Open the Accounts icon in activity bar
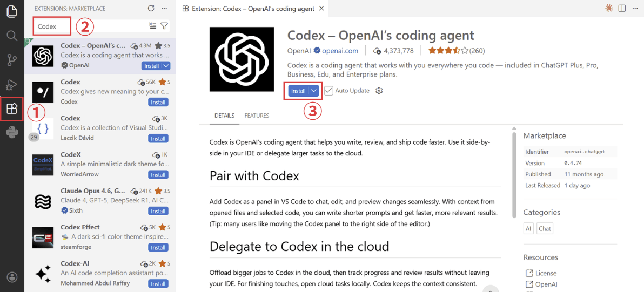 coord(12,277)
